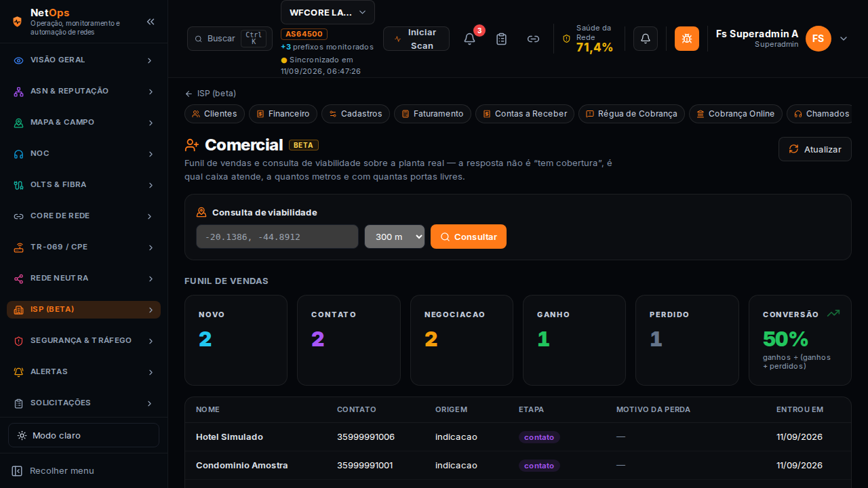Viewport: 868px width, 488px height.
Task: Expand the Alertas section chevron
Action: coord(151,372)
